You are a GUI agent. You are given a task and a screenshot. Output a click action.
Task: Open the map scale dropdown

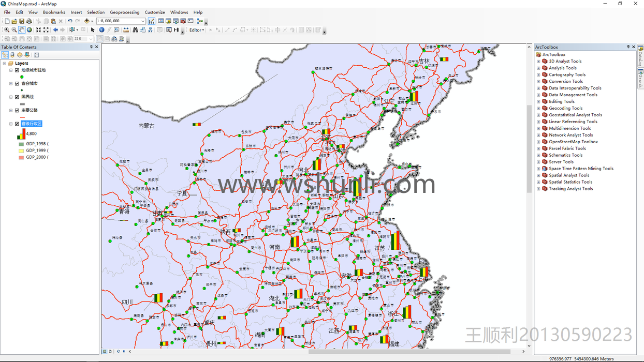coord(143,21)
